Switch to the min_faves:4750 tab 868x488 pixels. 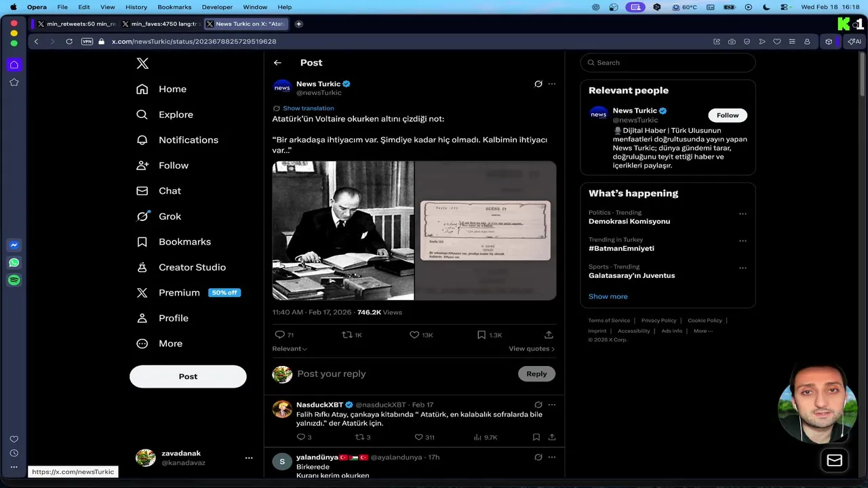[x=161, y=24]
